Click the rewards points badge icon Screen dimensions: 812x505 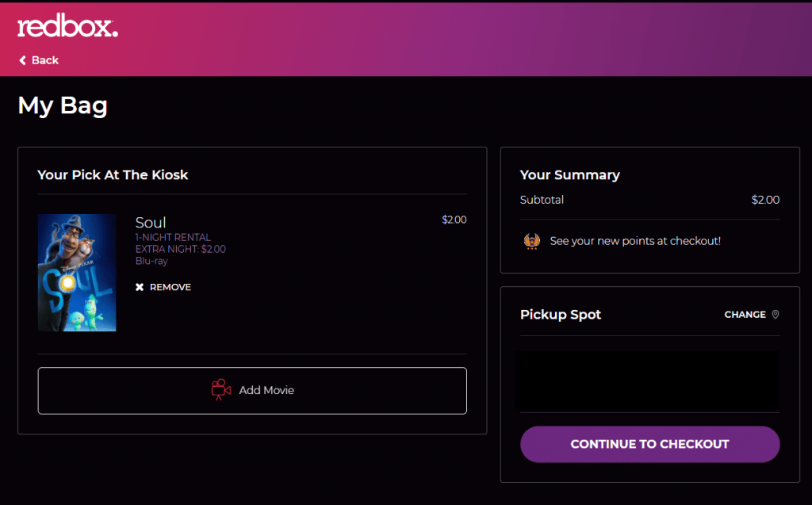click(532, 241)
